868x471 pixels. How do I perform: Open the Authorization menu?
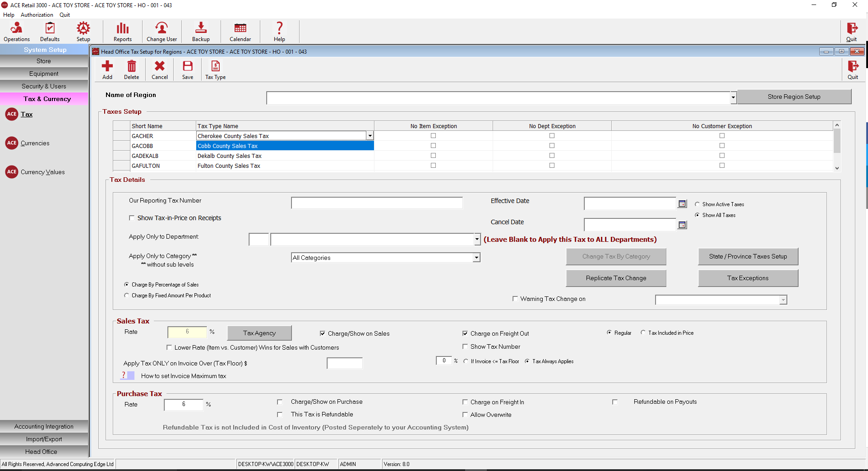point(37,15)
